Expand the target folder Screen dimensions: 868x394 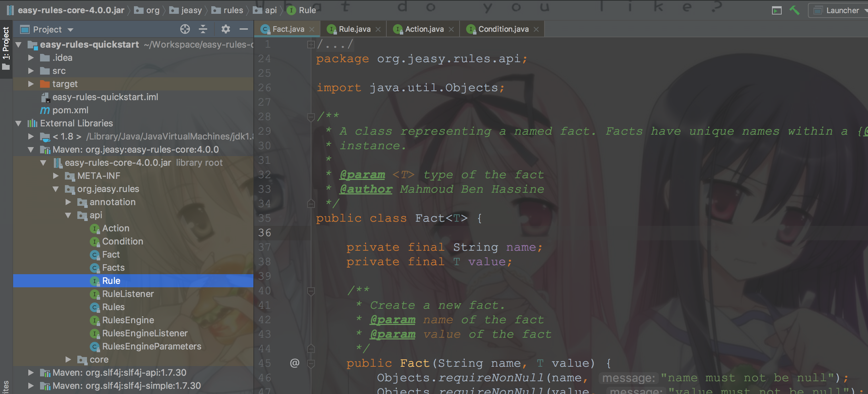pyautogui.click(x=31, y=84)
